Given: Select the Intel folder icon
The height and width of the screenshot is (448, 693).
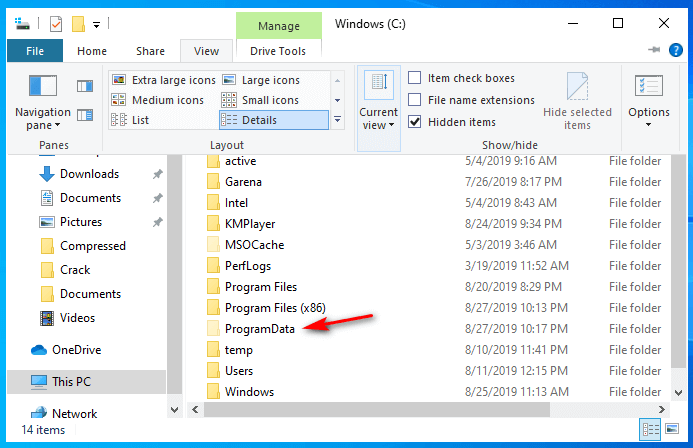Looking at the screenshot, I should click(213, 203).
